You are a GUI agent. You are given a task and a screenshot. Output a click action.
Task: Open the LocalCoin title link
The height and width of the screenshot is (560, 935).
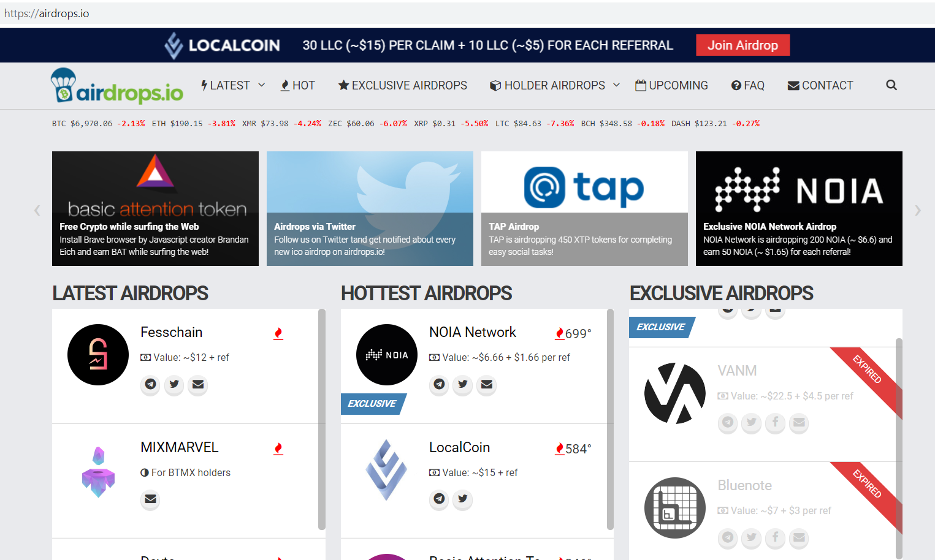tap(459, 447)
